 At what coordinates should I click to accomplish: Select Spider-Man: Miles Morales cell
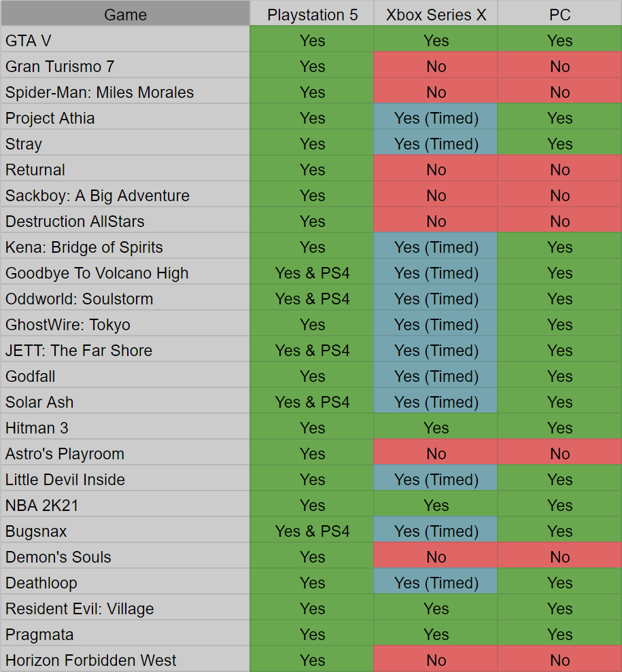coord(125,92)
